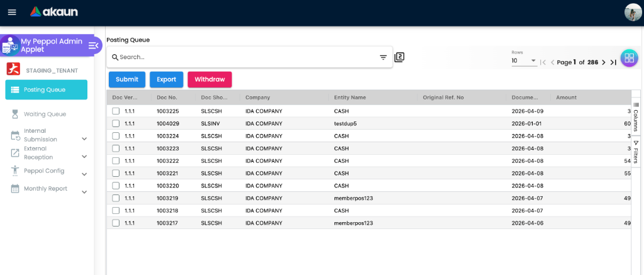Click the search magnifier icon

115,57
